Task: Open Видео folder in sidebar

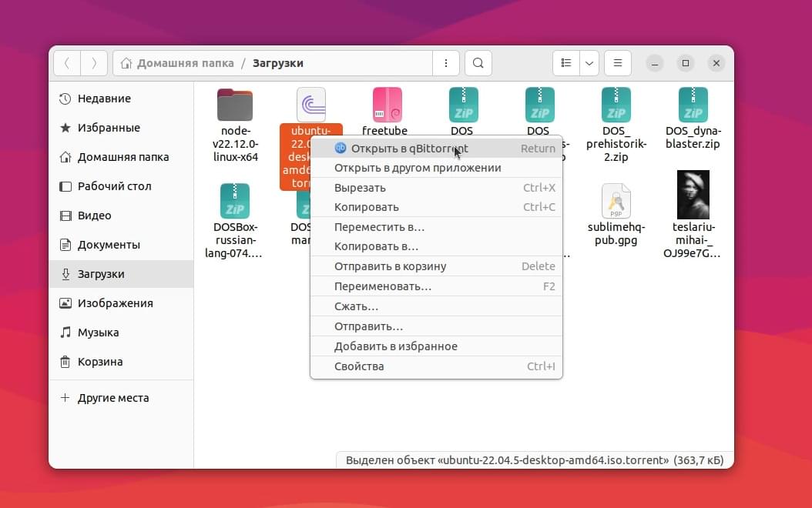Action: click(x=121, y=216)
